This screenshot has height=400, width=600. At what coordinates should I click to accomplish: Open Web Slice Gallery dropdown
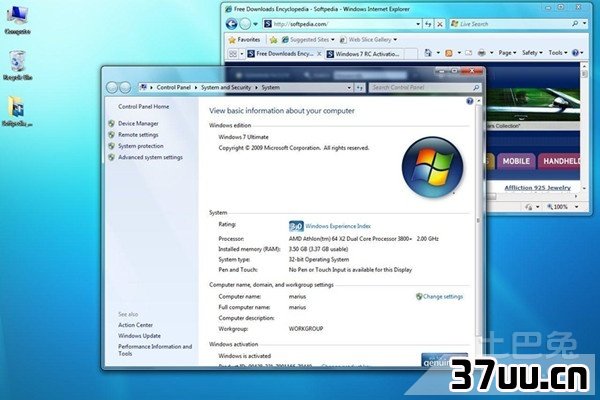(x=368, y=39)
